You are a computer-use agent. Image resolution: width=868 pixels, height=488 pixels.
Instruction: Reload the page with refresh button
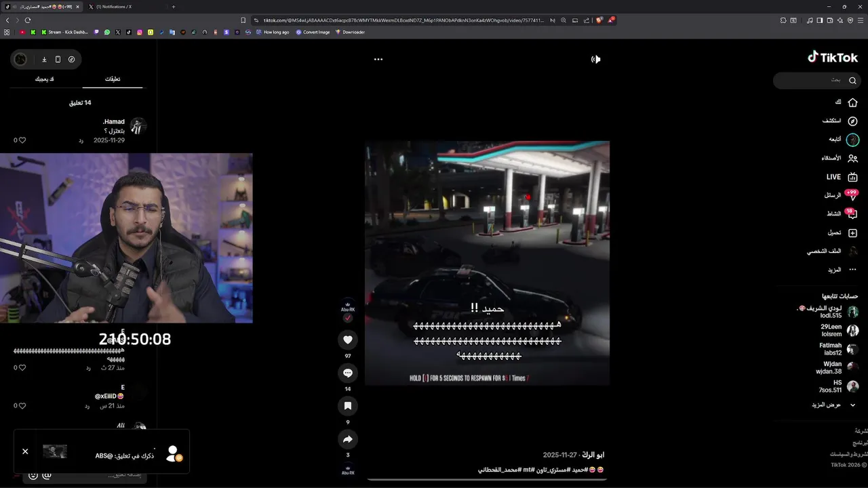[28, 20]
